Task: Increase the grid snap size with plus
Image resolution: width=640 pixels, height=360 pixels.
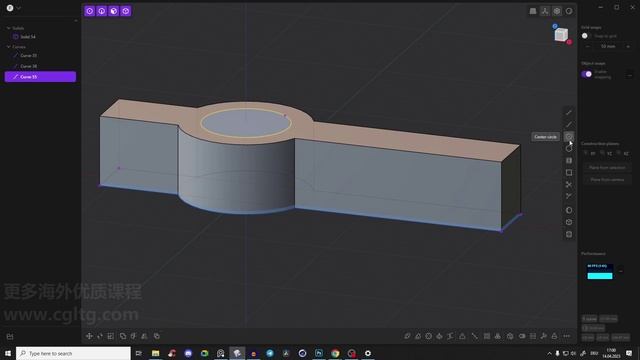Action: click(x=628, y=47)
